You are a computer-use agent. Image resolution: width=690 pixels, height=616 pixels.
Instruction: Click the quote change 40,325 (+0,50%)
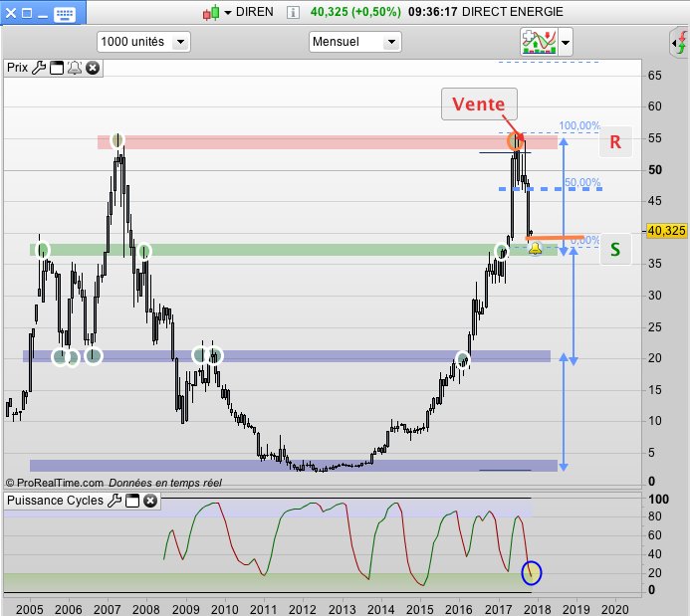tap(355, 12)
